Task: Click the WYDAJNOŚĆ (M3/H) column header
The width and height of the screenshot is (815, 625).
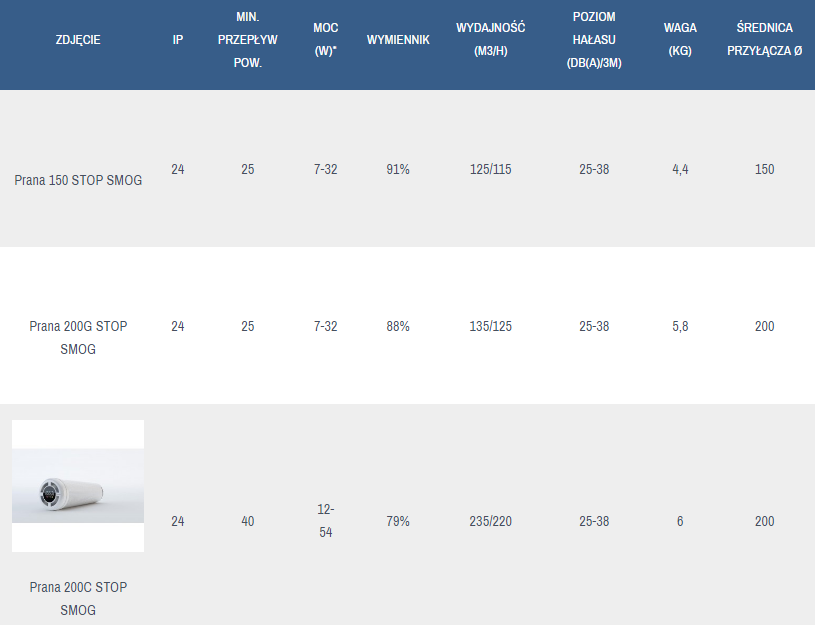Action: pos(491,39)
